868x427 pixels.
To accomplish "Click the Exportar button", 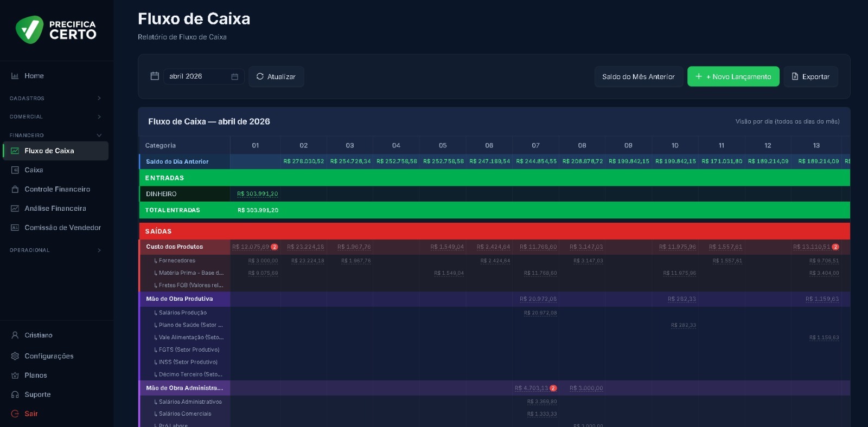I will (810, 76).
